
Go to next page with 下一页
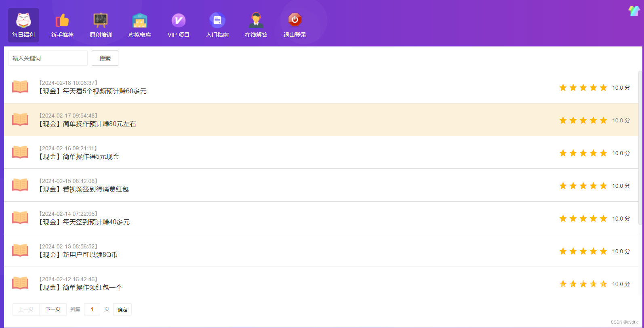coord(53,309)
